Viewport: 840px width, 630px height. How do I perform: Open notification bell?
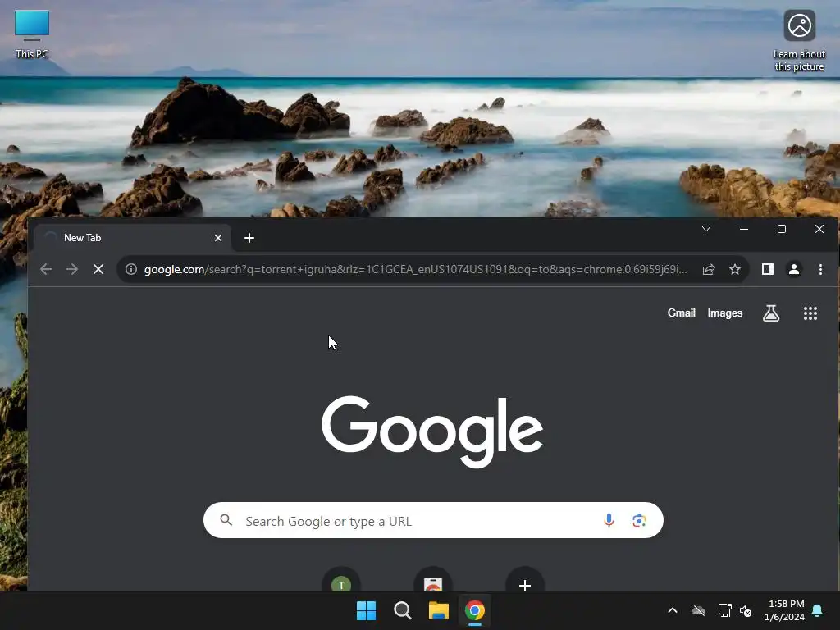click(817, 610)
